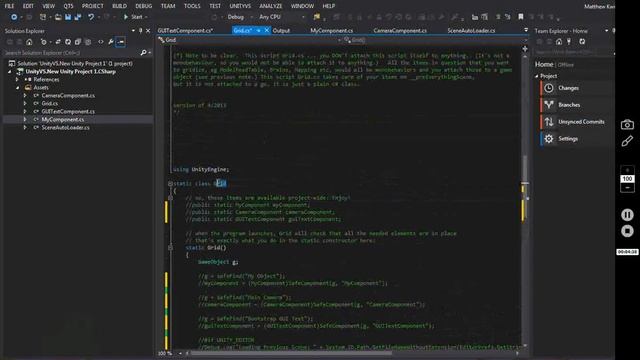Select SceneAutoLoader.cs in Solution Explorer

(65, 127)
